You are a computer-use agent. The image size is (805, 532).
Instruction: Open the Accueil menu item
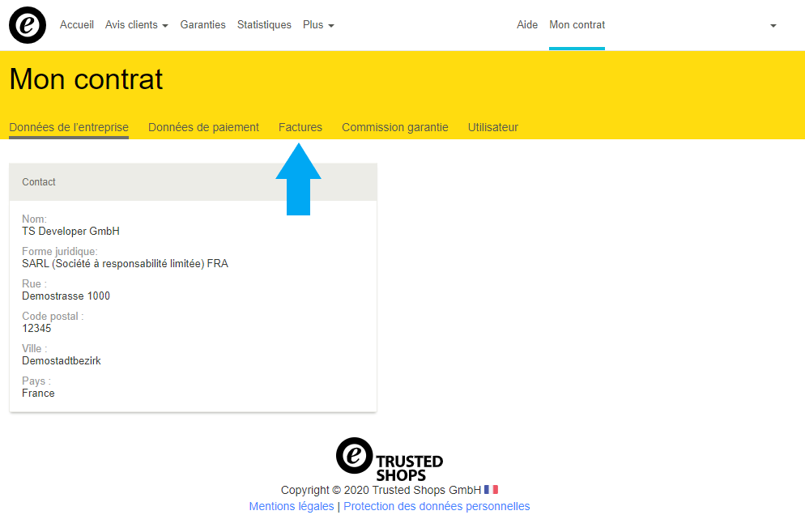(76, 24)
